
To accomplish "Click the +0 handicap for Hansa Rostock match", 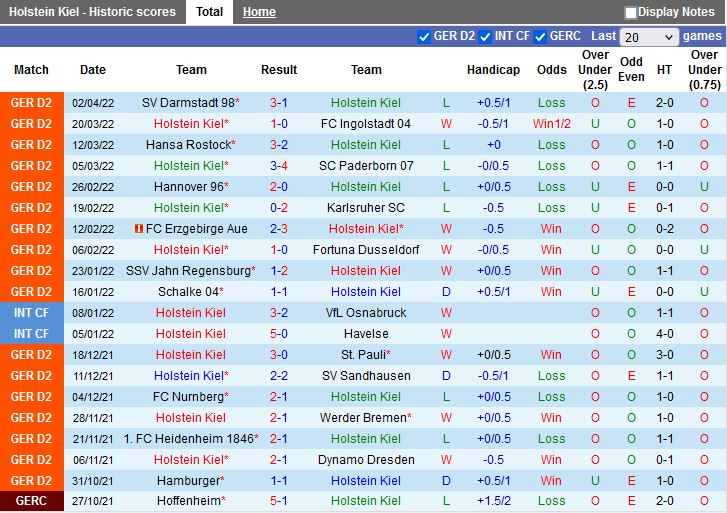I will click(494, 145).
